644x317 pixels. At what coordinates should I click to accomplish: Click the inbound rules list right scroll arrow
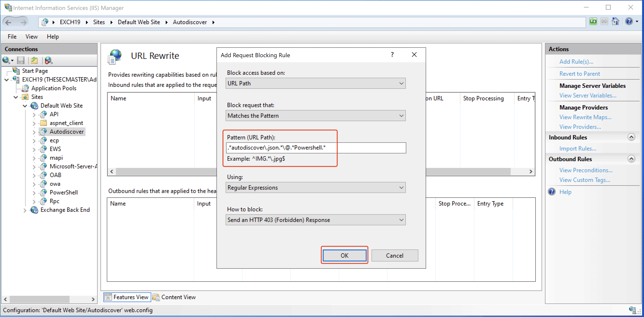(530, 172)
